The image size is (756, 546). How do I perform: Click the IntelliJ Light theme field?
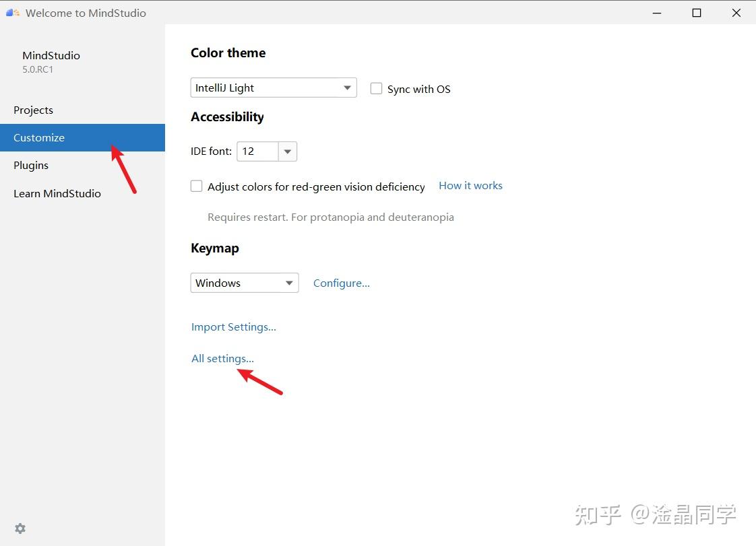(263, 88)
